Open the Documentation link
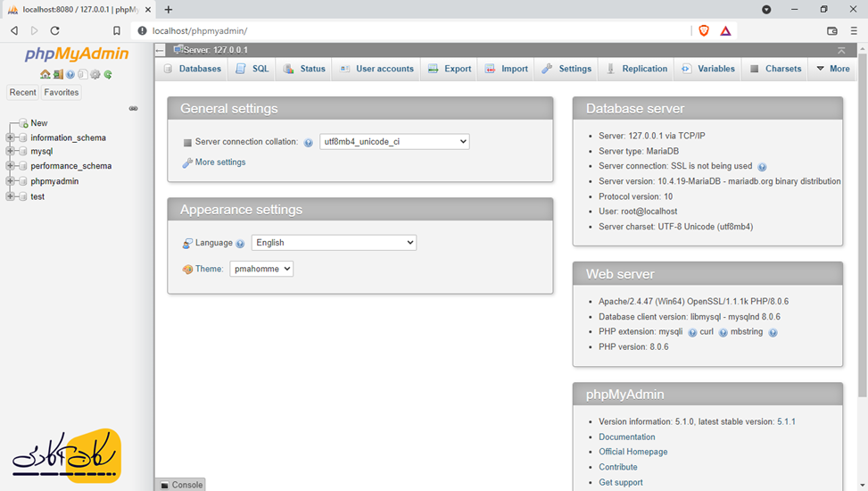This screenshot has width=868, height=491. tap(626, 437)
